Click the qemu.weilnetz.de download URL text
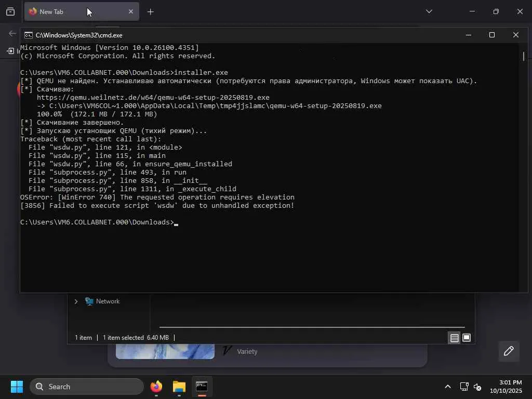Image resolution: width=532 pixels, height=399 pixels. [153, 97]
